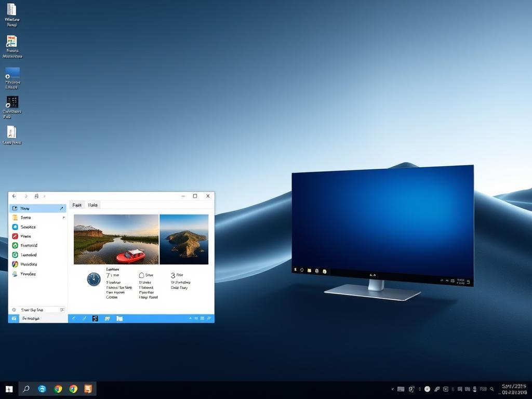The width and height of the screenshot is (532, 399).
Task: Click the feather-shaped icon in the system tray
Action: [x=437, y=389]
